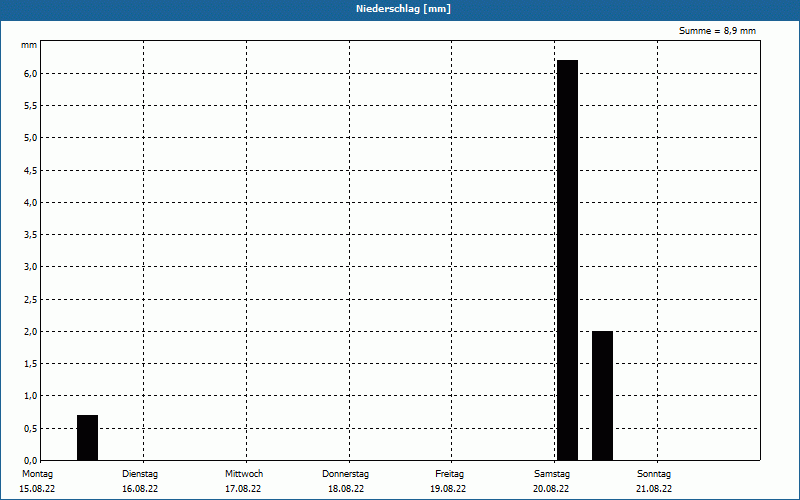Screen dimensions: 800x500
Task: Click the date 20.08.22
Action: (551, 489)
